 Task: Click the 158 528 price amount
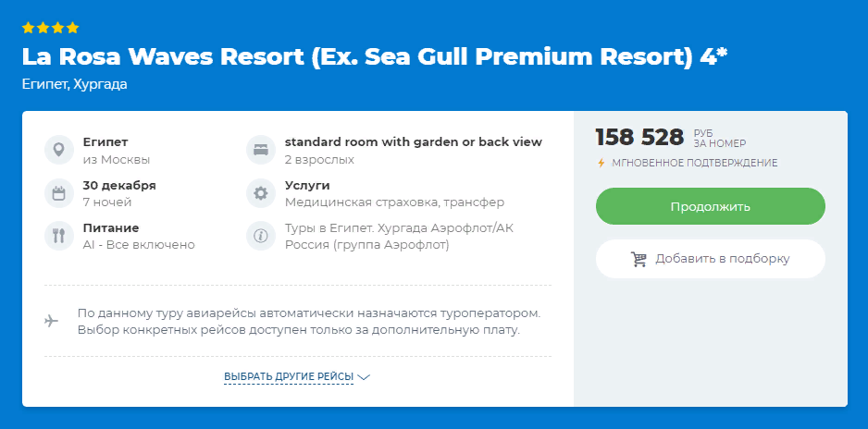click(x=639, y=137)
